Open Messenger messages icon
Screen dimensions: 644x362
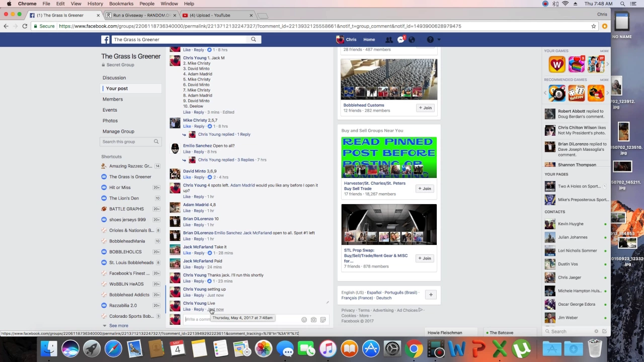[x=400, y=40]
